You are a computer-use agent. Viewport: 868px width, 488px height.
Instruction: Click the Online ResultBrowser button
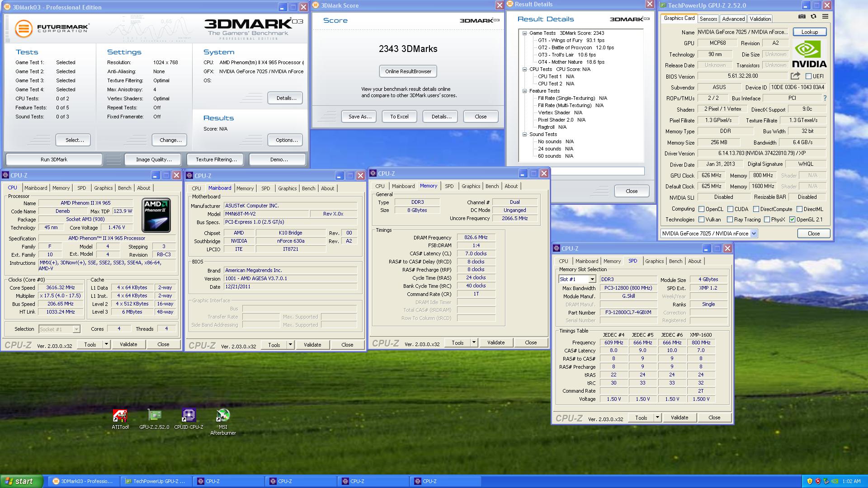(408, 71)
